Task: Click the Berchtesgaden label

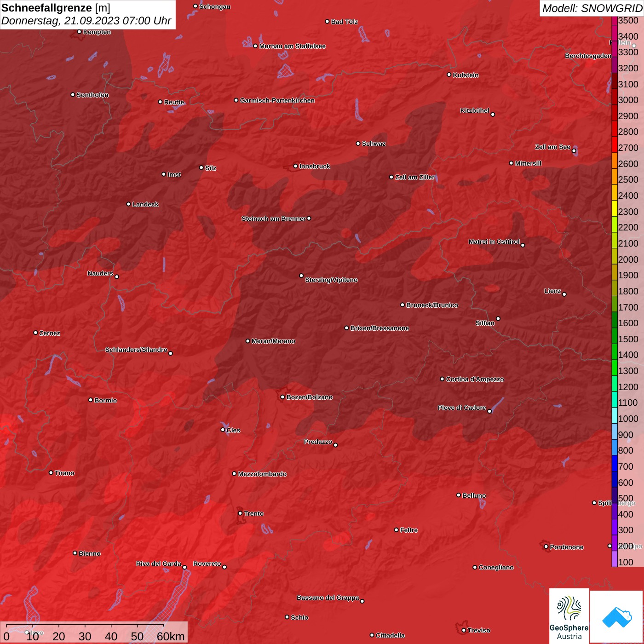Action: click(x=588, y=56)
